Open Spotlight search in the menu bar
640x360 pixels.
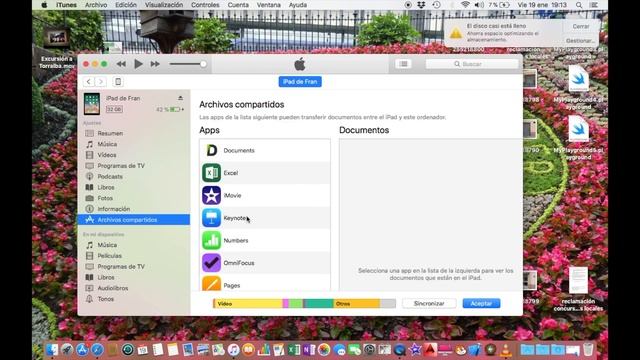pyautogui.click(x=579, y=5)
